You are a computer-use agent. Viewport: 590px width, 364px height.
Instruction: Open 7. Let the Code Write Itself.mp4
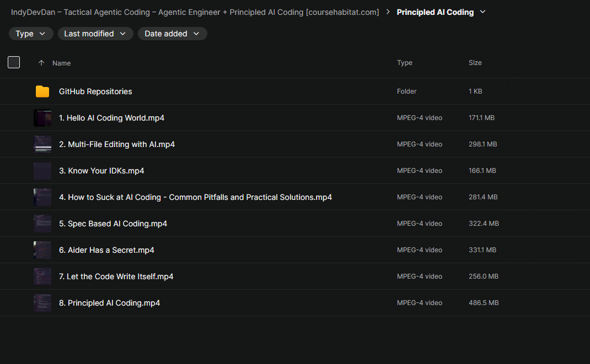116,276
